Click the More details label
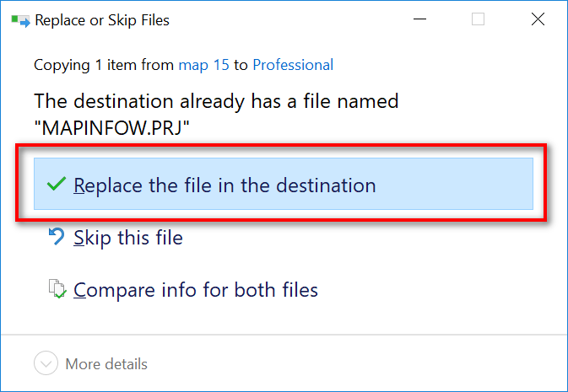The width and height of the screenshot is (568, 392). tap(106, 364)
